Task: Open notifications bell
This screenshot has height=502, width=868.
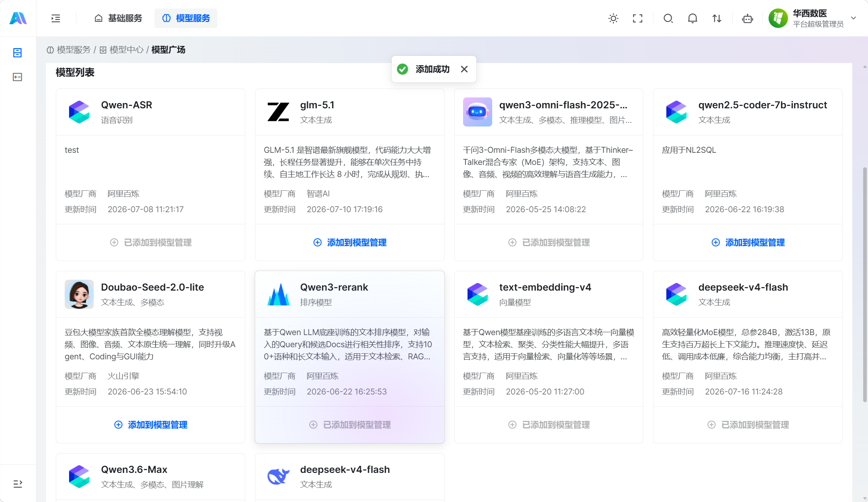Action: click(693, 18)
